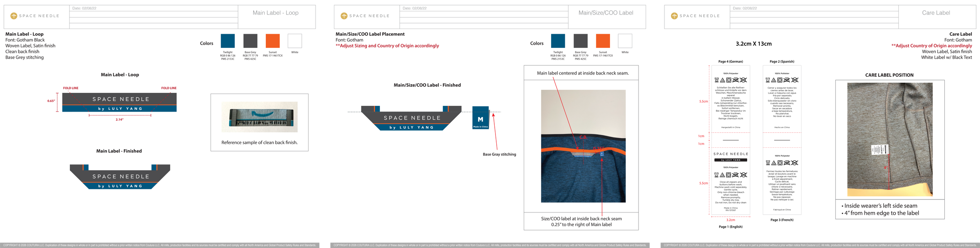Click the blue garment neck seam photo
980x248 pixels.
(x=583, y=146)
